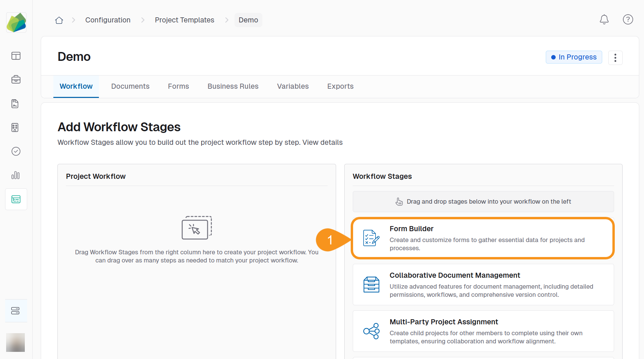Click the In Progress status selector
The width and height of the screenshot is (644, 359).
tap(574, 57)
